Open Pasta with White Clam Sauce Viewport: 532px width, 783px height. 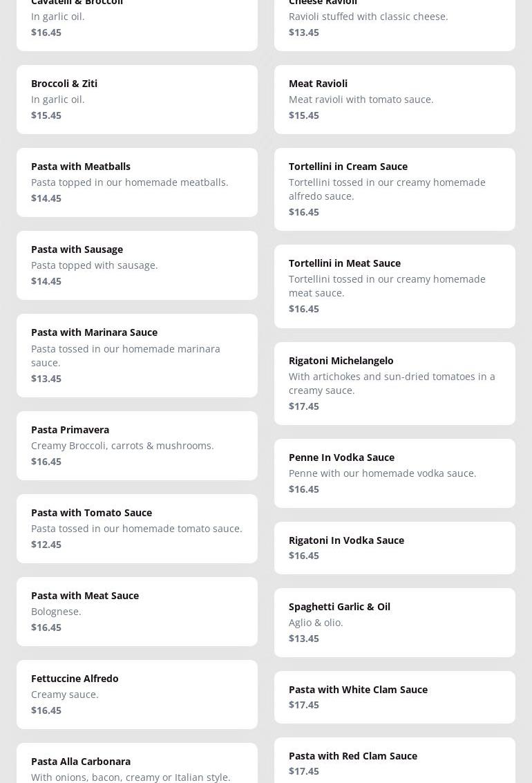pos(395,697)
